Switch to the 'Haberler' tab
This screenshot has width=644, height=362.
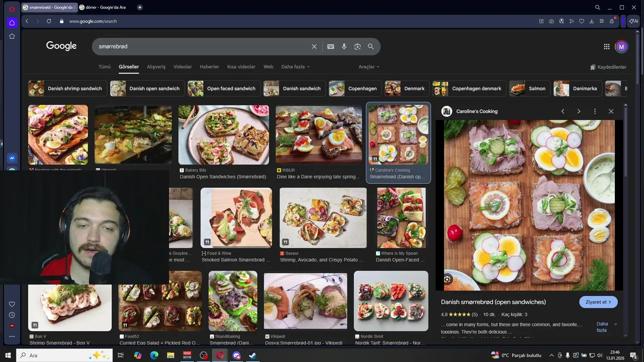[209, 67]
